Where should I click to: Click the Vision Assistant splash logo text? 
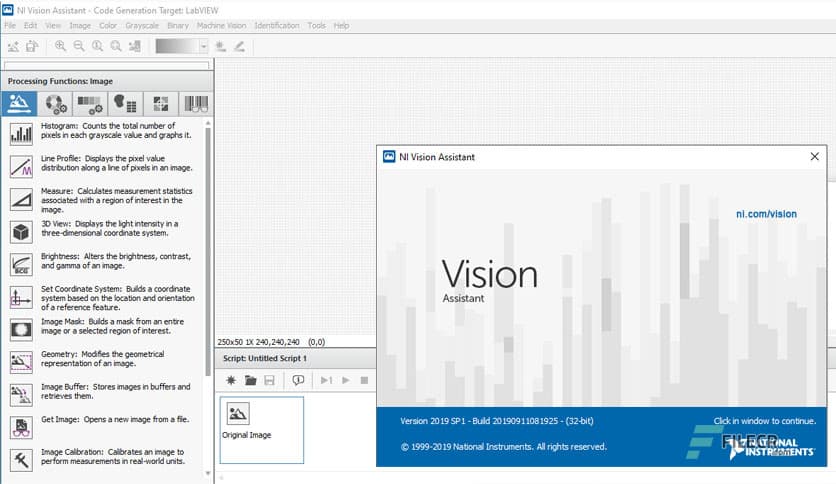click(x=489, y=281)
